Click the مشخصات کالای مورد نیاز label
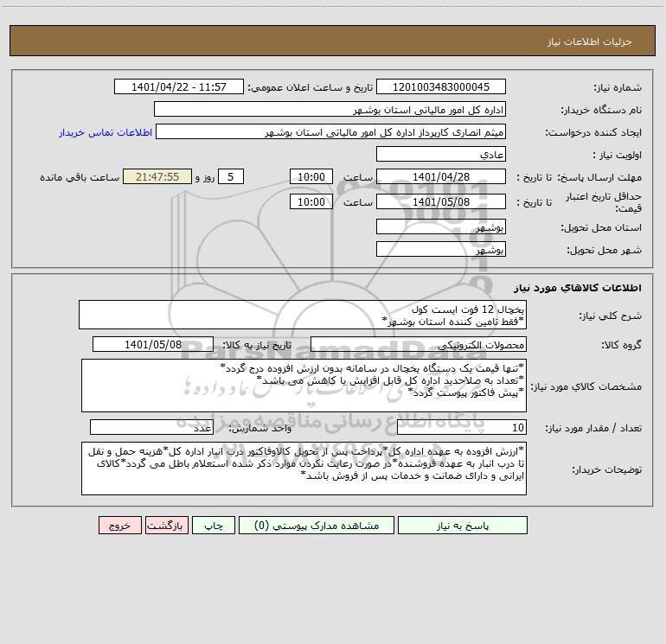 (586, 386)
